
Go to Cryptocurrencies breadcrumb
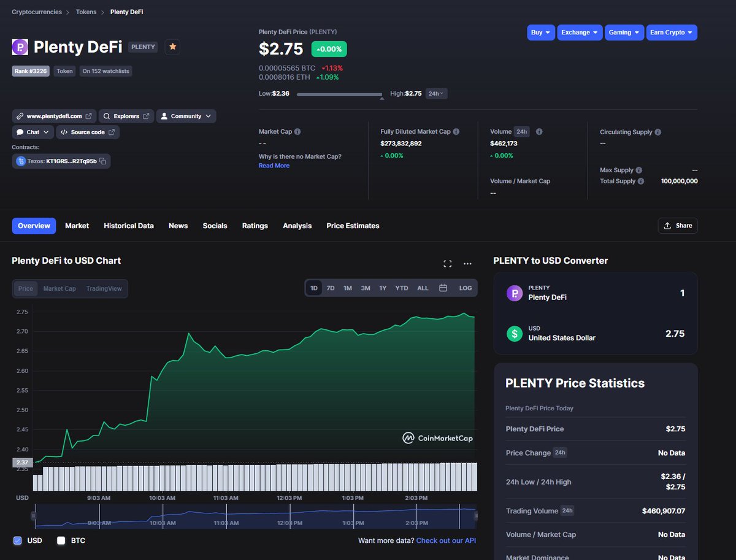click(x=37, y=12)
